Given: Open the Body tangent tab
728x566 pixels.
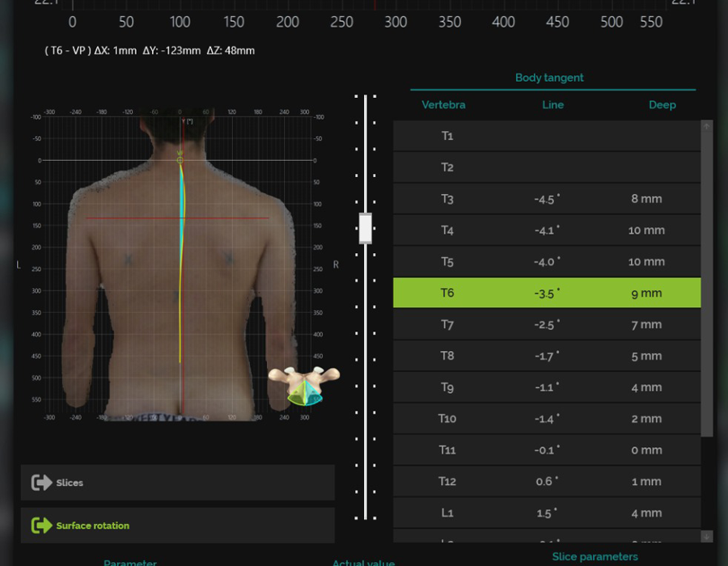Looking at the screenshot, I should click(549, 78).
